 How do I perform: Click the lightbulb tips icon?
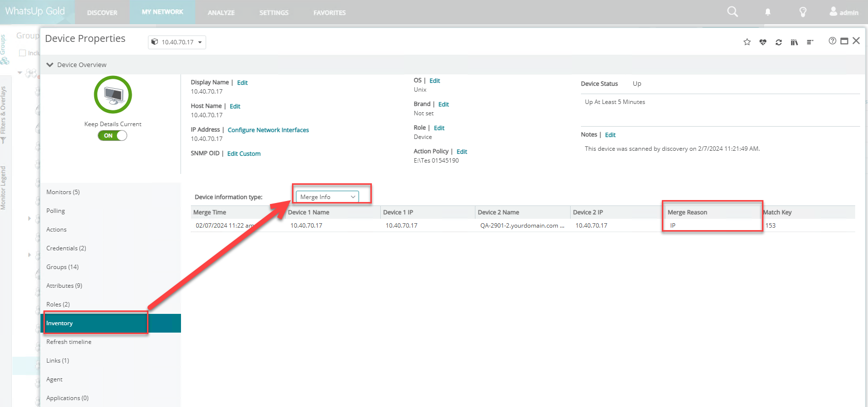pyautogui.click(x=803, y=12)
